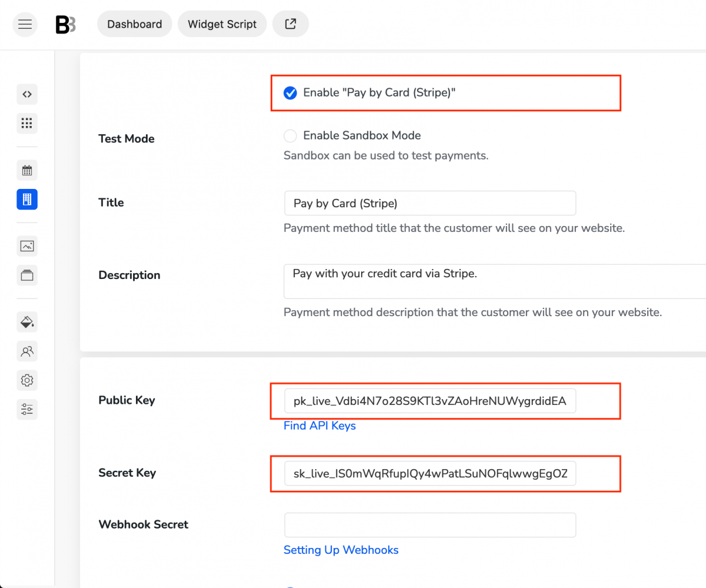The image size is (706, 588).
Task: Open the image gallery sidebar icon
Action: tap(27, 246)
